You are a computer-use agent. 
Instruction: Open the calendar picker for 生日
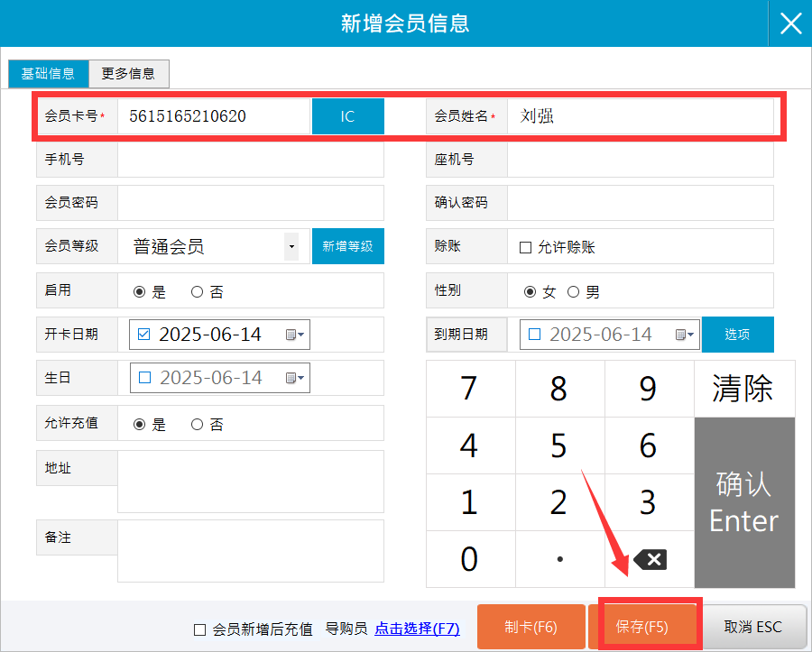click(x=295, y=378)
